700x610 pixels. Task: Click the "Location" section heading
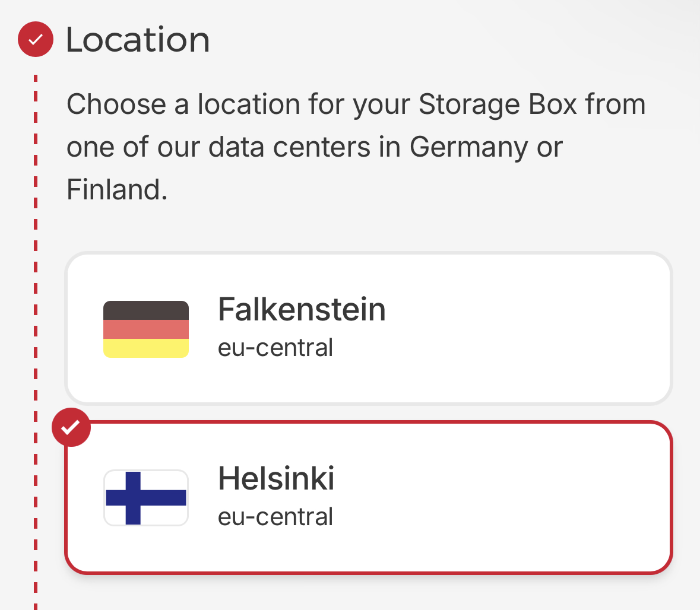point(138,40)
